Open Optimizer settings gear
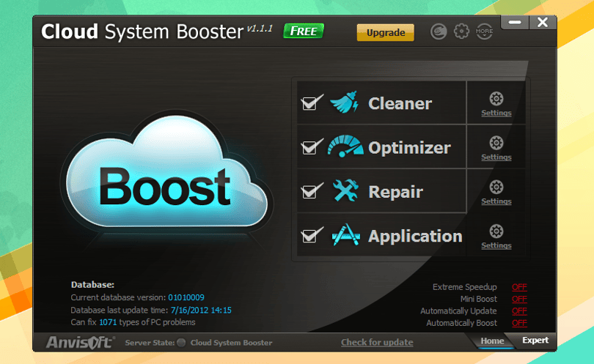Image resolution: width=594 pixels, height=364 pixels. tap(496, 143)
